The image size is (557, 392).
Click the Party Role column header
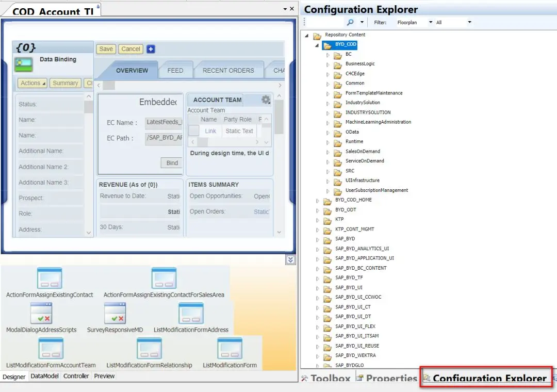(238, 120)
